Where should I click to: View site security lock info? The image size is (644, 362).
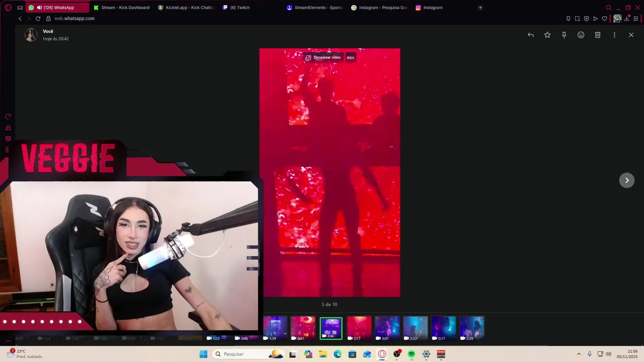[x=48, y=19]
